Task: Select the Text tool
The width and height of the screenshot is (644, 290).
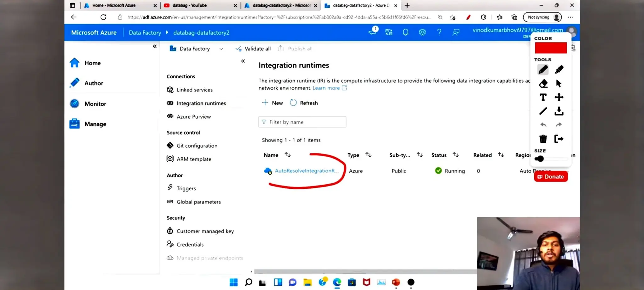Action: point(543,97)
